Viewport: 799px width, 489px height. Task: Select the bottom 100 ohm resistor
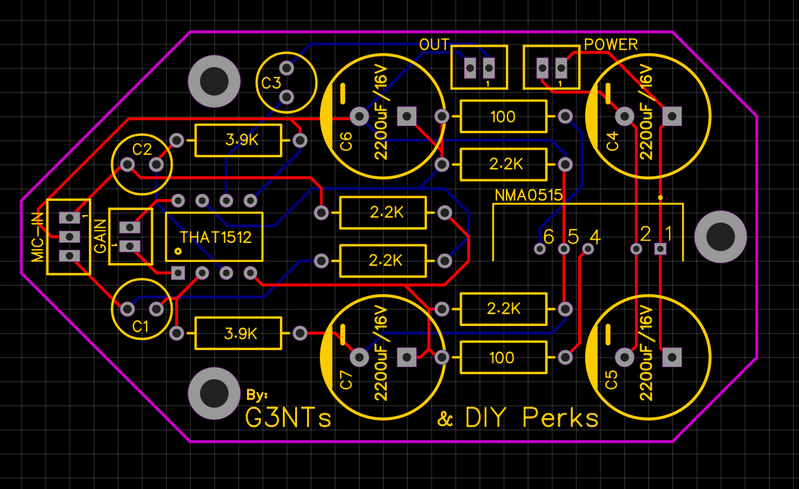pyautogui.click(x=502, y=357)
